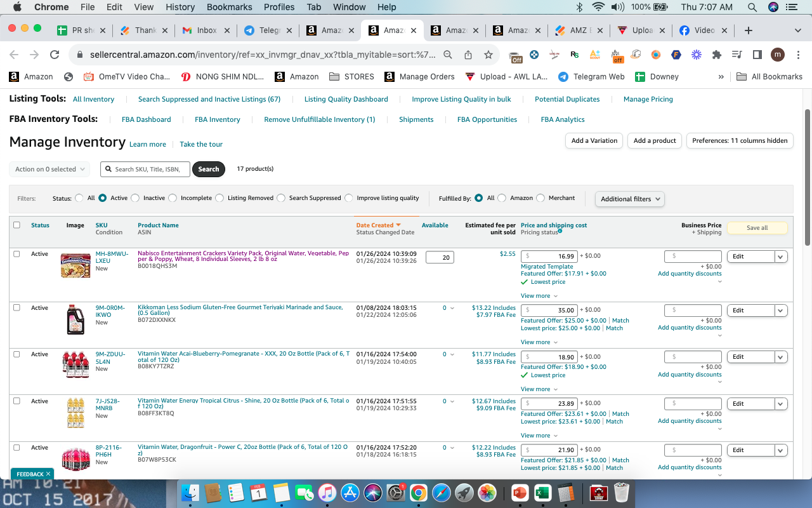Choose Fulfilled By Merchant radio button
Screen dimensions: 812x508
point(540,198)
